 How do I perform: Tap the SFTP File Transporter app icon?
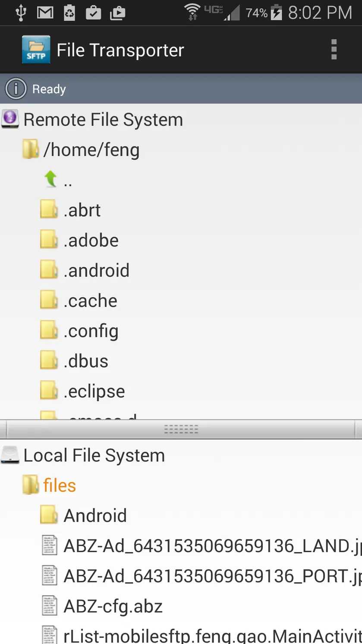(36, 50)
